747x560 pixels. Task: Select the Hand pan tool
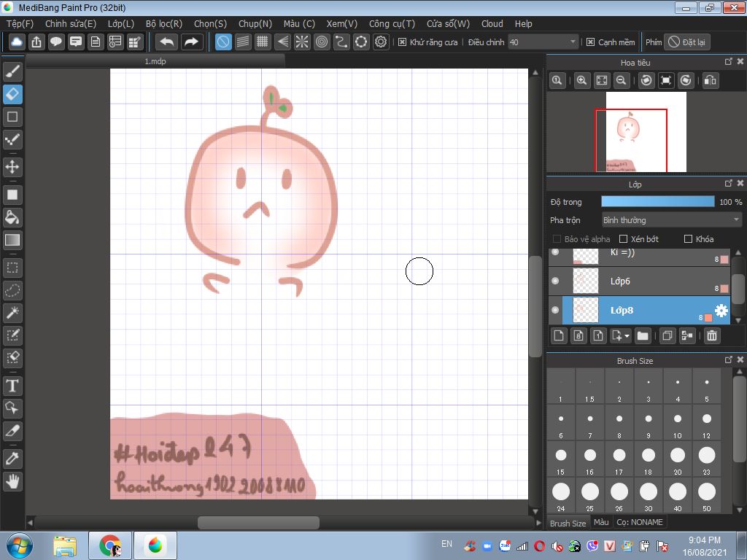[12, 481]
